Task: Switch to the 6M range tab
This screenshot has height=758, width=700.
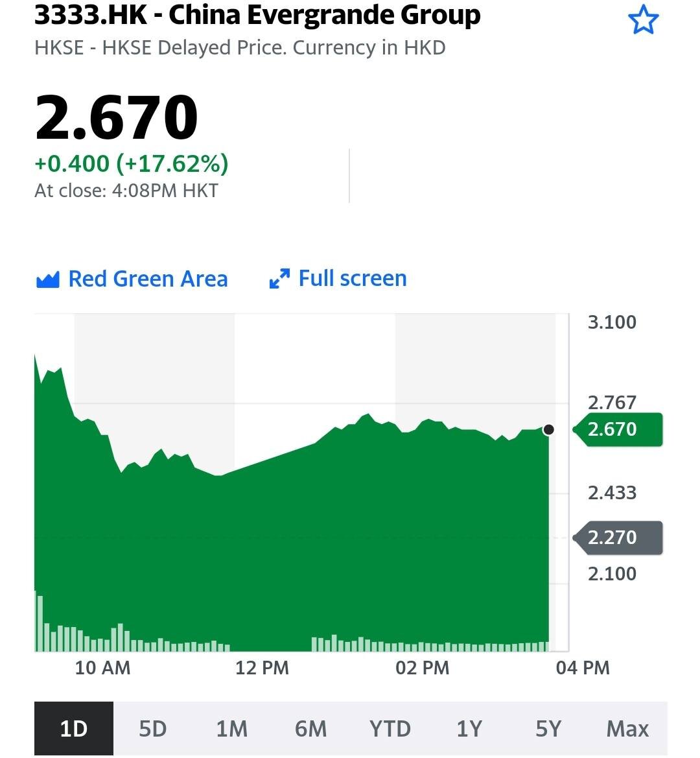Action: (x=311, y=729)
